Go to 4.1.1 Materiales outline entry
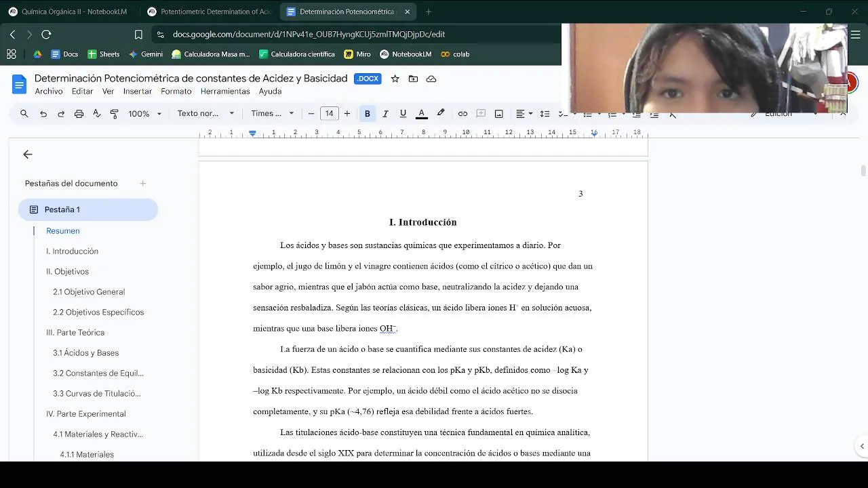The width and height of the screenshot is (868, 488). 87,455
